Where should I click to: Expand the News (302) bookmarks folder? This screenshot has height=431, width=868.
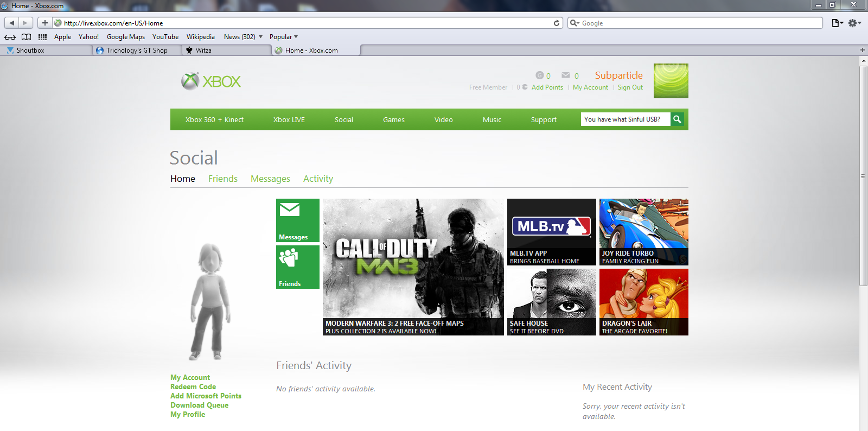pyautogui.click(x=243, y=37)
